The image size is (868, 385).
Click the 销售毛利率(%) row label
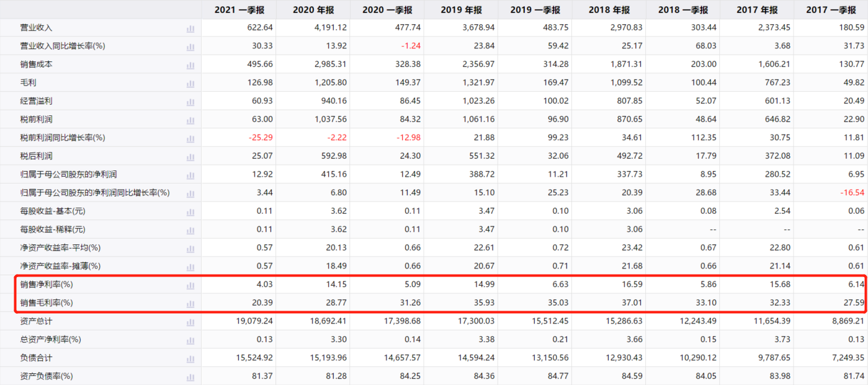pos(47,303)
